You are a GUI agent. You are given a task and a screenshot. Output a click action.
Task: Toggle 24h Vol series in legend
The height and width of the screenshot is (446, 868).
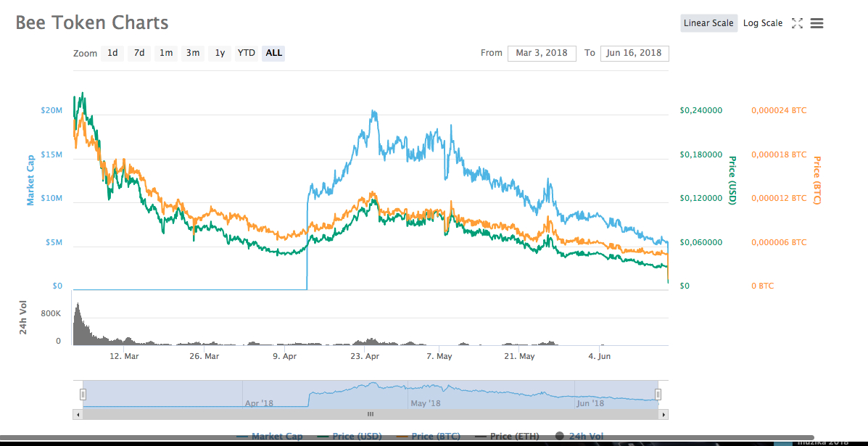coord(579,437)
